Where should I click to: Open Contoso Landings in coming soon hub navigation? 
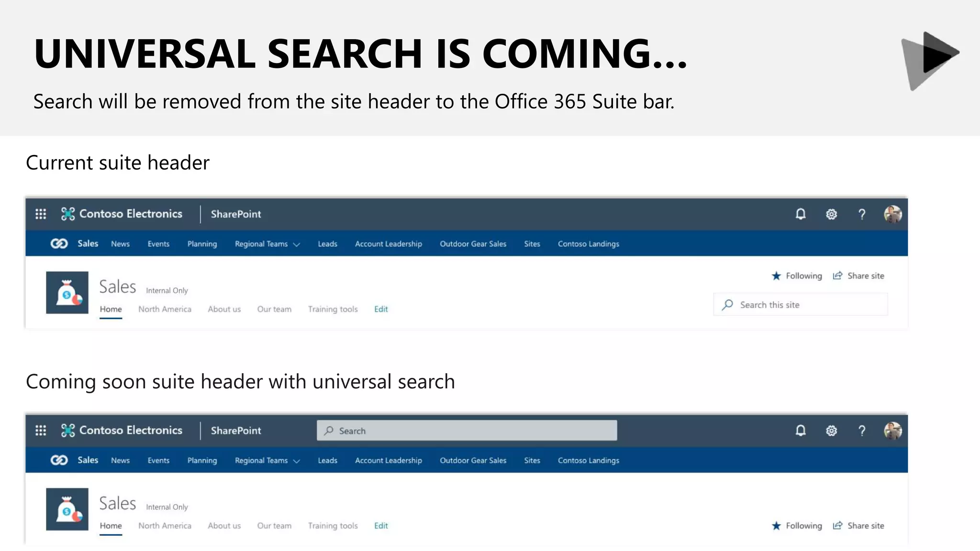tap(589, 461)
